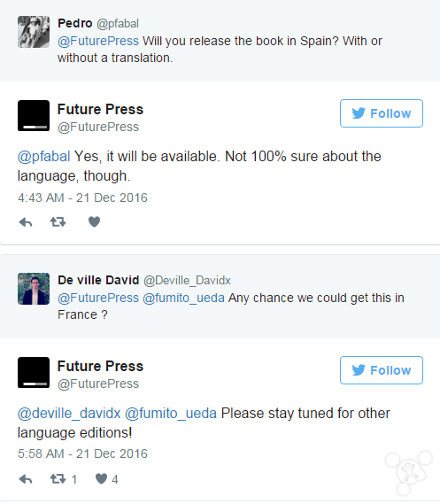Follow Future Press from the second tweet

(x=382, y=370)
